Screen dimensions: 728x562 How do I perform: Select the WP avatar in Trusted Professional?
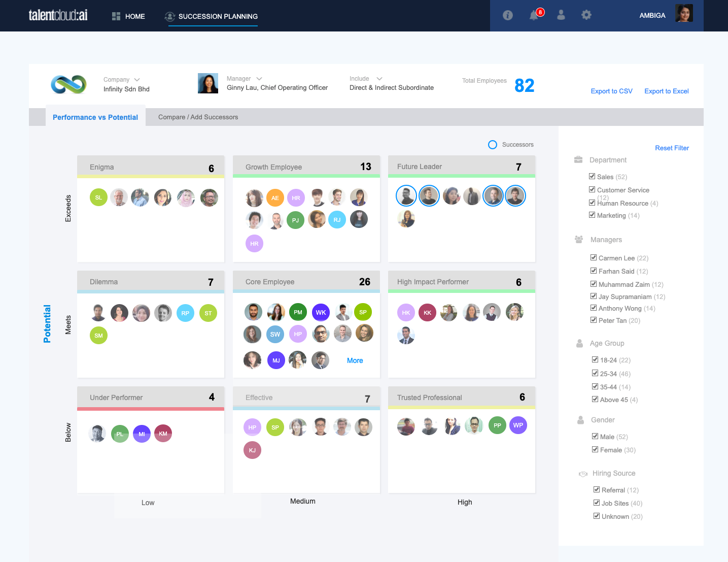pos(518,425)
